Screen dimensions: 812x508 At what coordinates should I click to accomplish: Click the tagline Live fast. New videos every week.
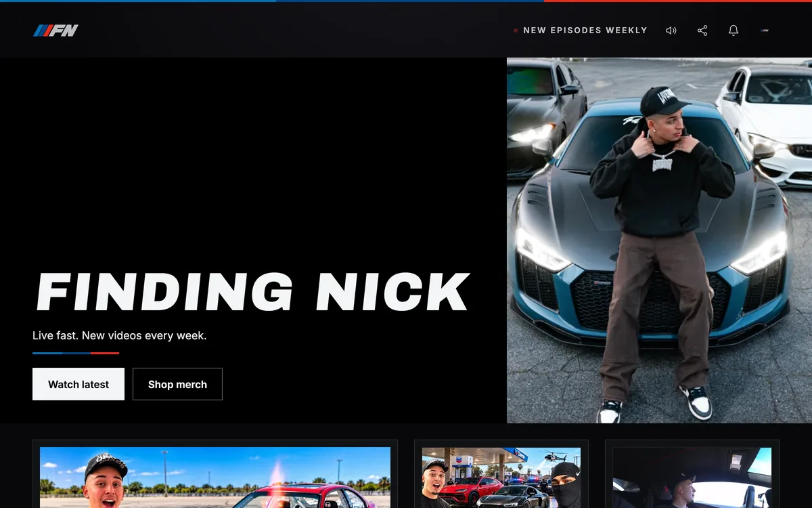tap(120, 335)
